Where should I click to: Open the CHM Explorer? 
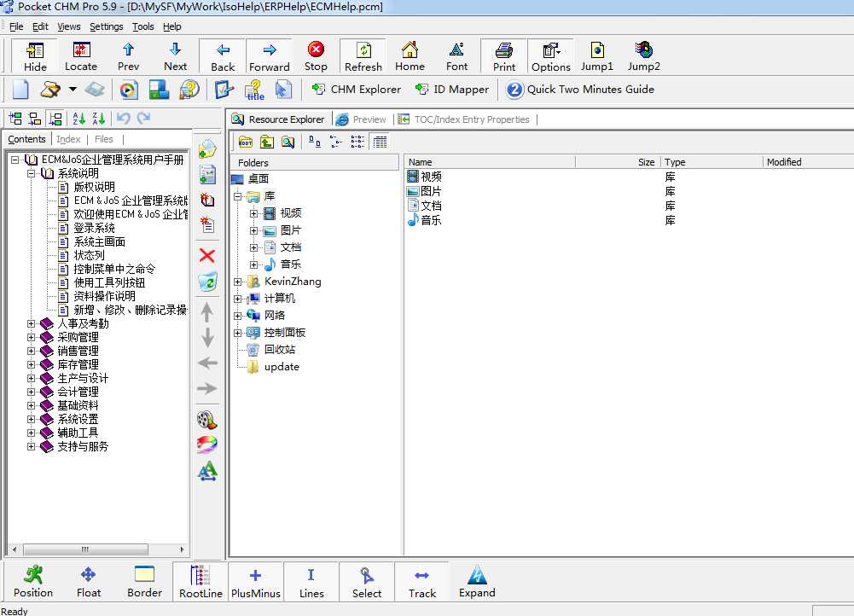(x=356, y=90)
